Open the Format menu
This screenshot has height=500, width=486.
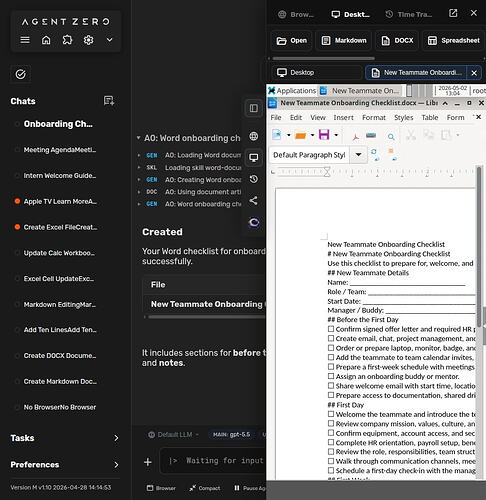coord(374,117)
